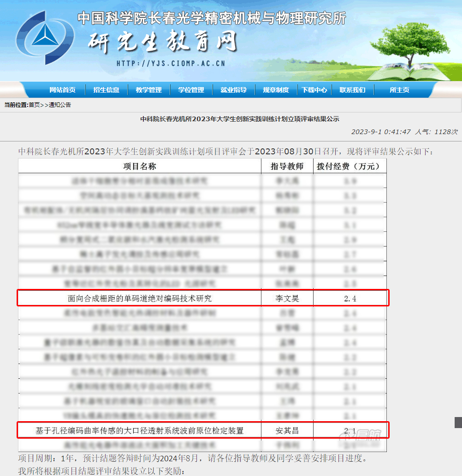462x476 pixels.
Task: Click the 指导教师 column header
Action: pyautogui.click(x=287, y=166)
